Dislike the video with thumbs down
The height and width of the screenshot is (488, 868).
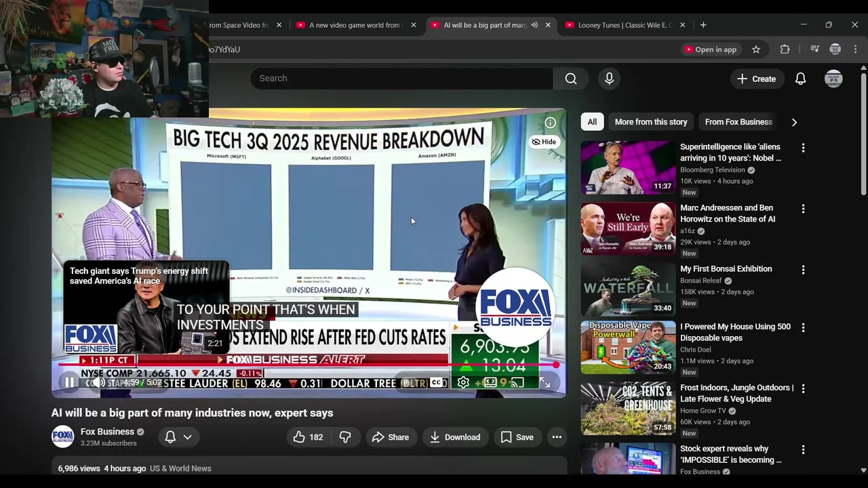click(345, 437)
